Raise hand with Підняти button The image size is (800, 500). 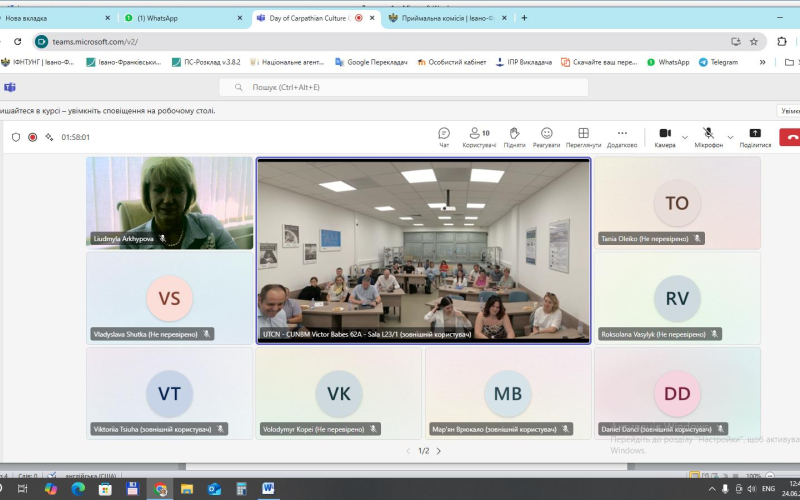point(514,137)
